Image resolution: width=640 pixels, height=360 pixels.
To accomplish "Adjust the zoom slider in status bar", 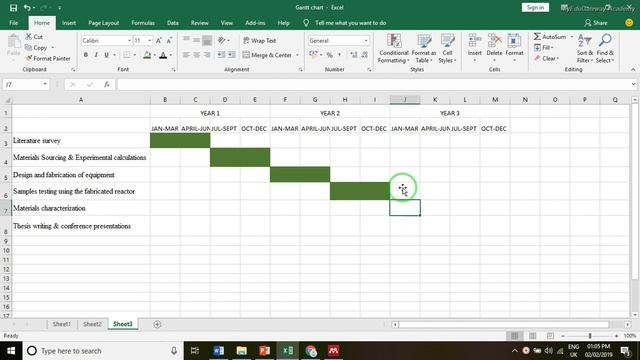I will pyautogui.click(x=590, y=336).
